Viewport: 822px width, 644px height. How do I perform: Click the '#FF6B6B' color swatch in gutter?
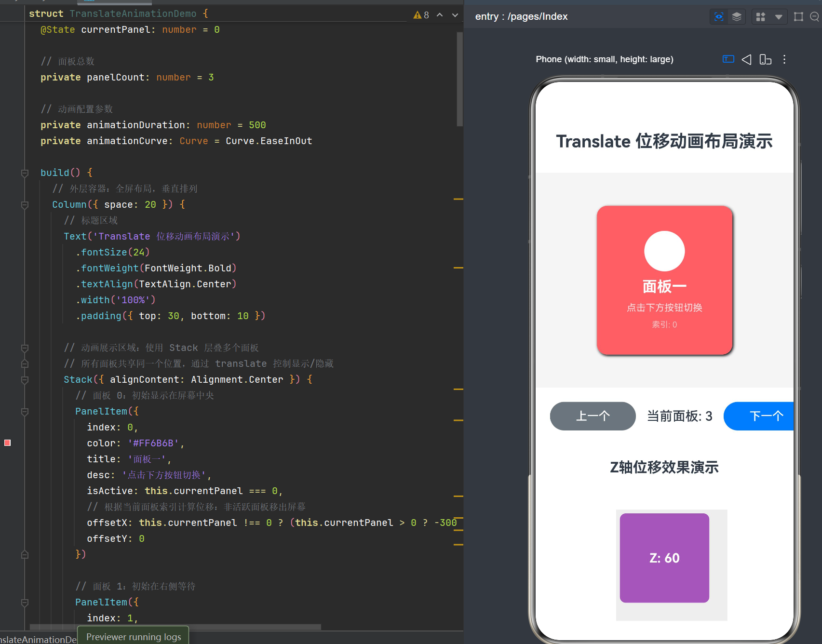coord(7,443)
